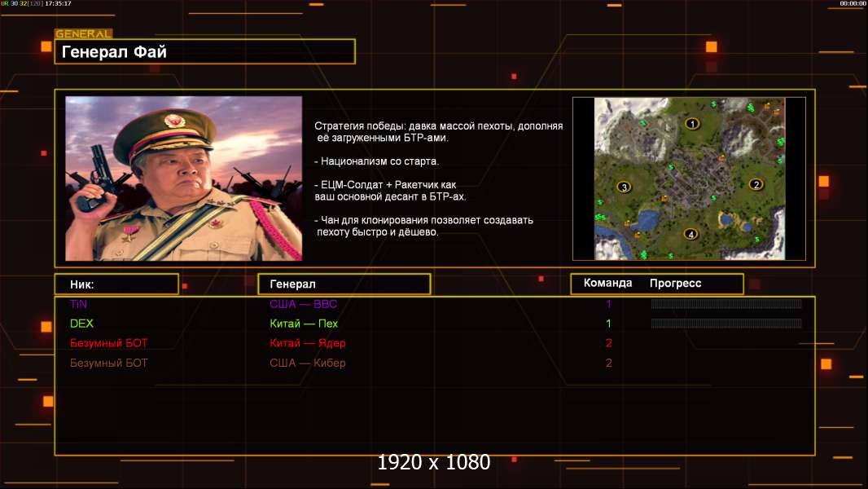This screenshot has width=868, height=489.
Task: Click DEX loading progress bar
Action: click(726, 324)
